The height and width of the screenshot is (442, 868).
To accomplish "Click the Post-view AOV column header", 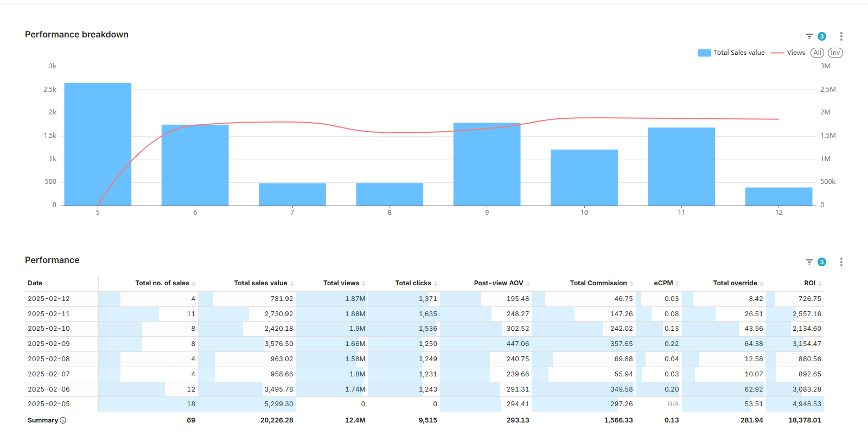I will [498, 283].
